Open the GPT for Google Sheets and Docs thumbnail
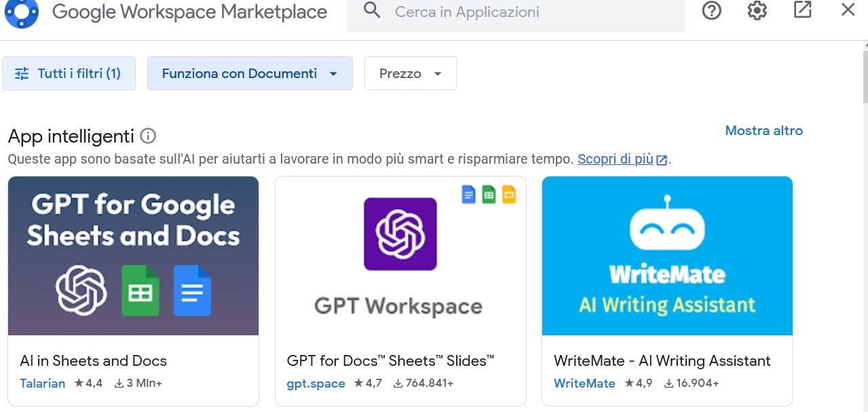868x412 pixels. point(133,256)
